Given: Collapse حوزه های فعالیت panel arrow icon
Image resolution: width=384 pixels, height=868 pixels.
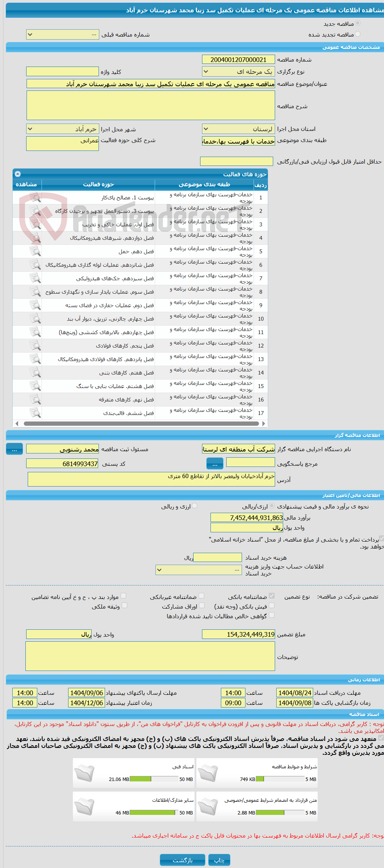Looking at the screenshot, I should 18,174.
